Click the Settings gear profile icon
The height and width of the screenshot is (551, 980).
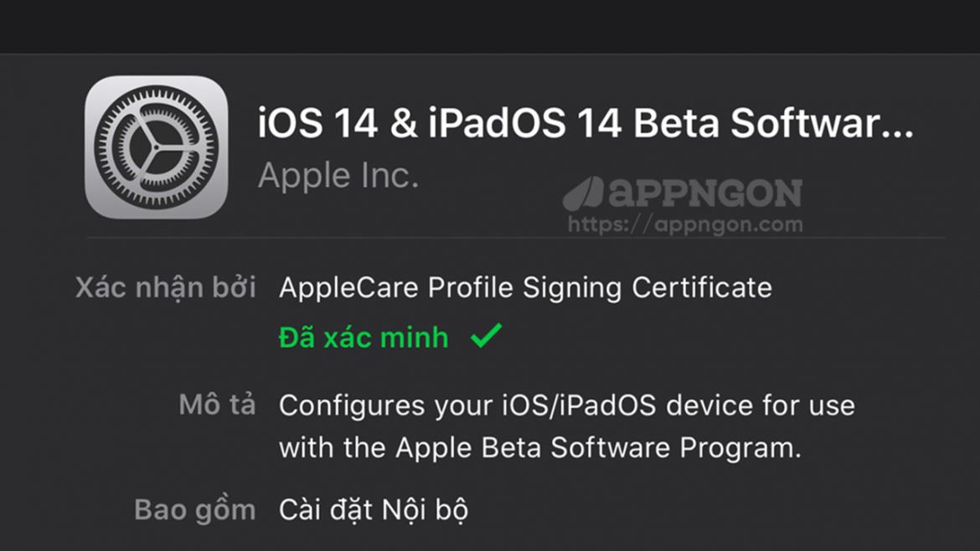click(156, 147)
